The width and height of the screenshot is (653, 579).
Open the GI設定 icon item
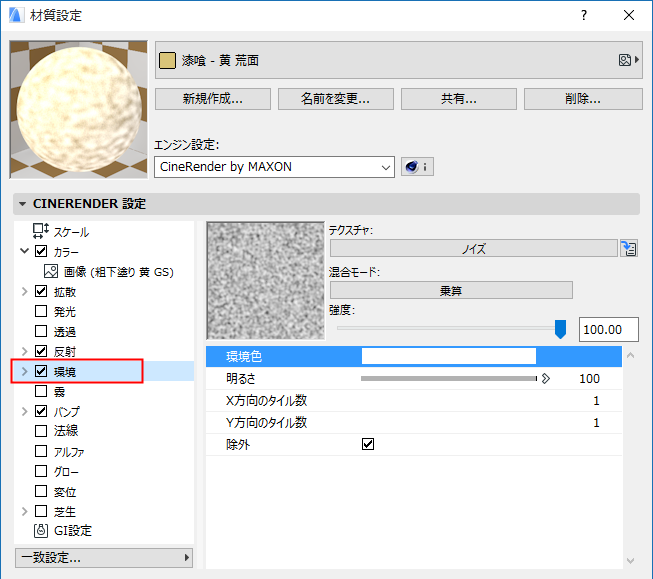(40, 530)
